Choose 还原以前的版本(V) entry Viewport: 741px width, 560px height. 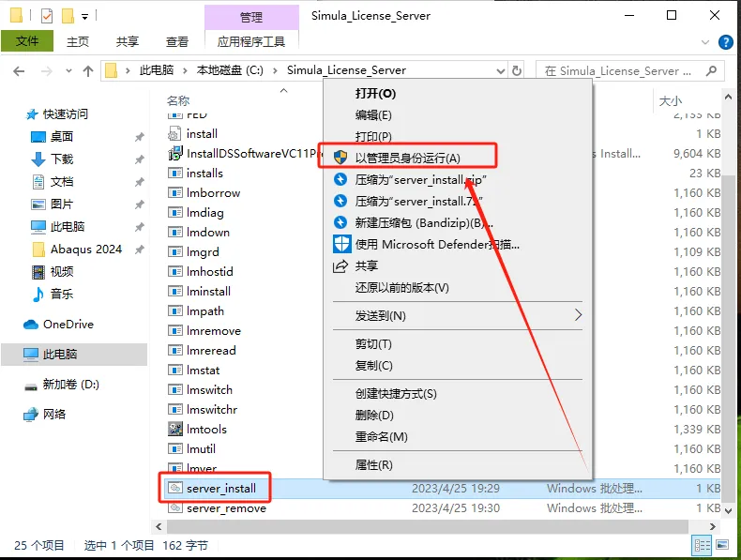coord(402,287)
